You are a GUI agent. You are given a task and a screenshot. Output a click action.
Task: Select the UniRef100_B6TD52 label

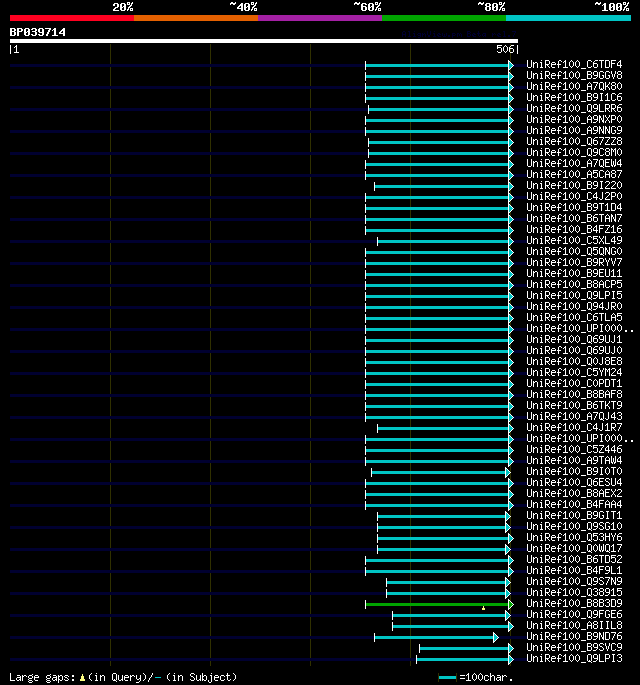pyautogui.click(x=574, y=559)
